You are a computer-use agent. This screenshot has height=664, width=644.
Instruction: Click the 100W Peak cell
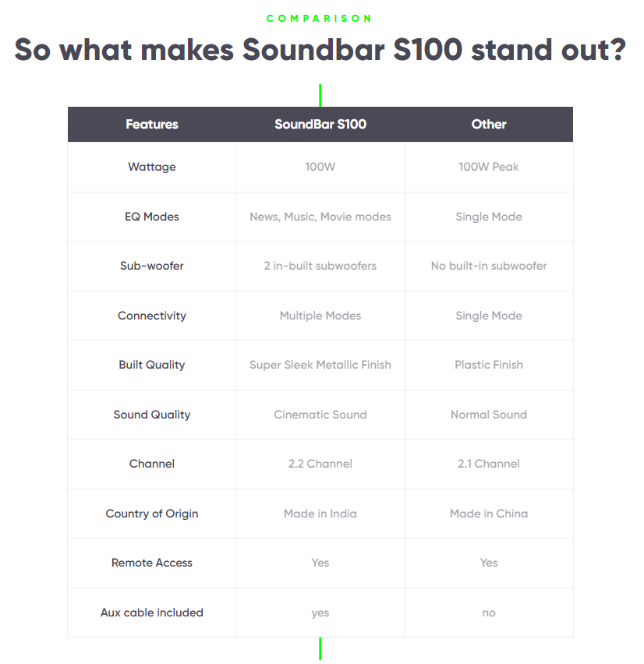coord(489,167)
